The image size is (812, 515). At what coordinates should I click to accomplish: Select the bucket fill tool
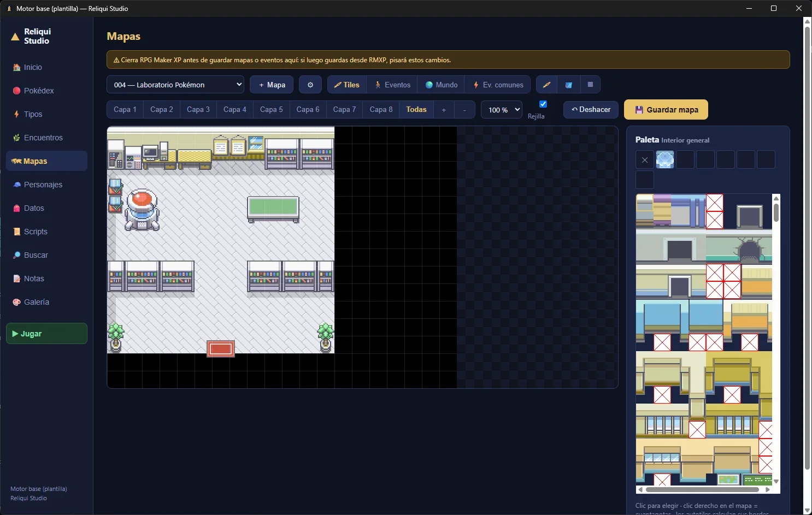[x=568, y=85]
